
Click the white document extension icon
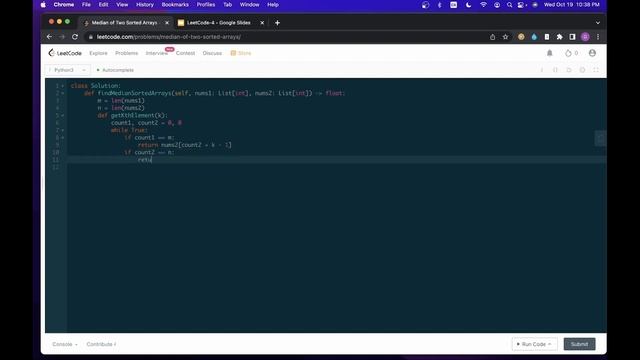(547, 37)
